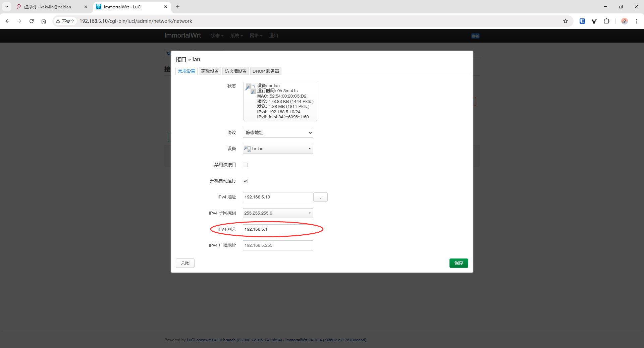Open the browser home page
This screenshot has height=348, width=644.
(43, 21)
